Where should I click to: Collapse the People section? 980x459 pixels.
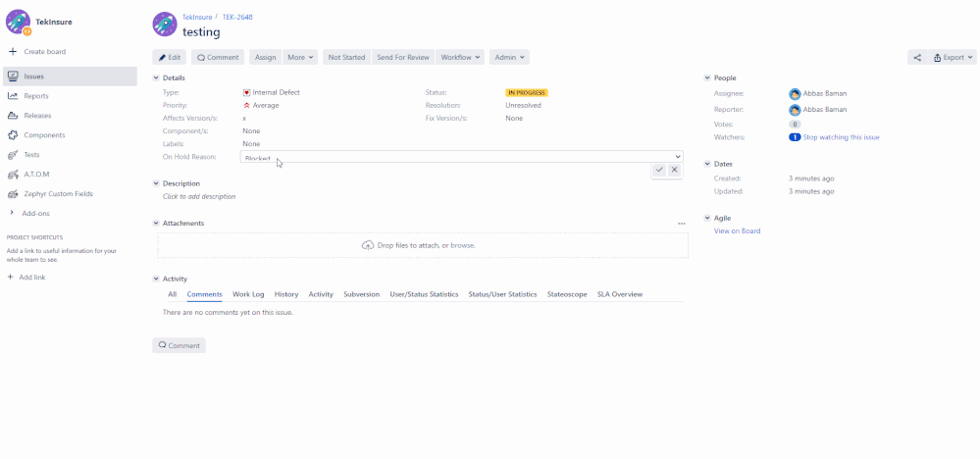pyautogui.click(x=707, y=78)
